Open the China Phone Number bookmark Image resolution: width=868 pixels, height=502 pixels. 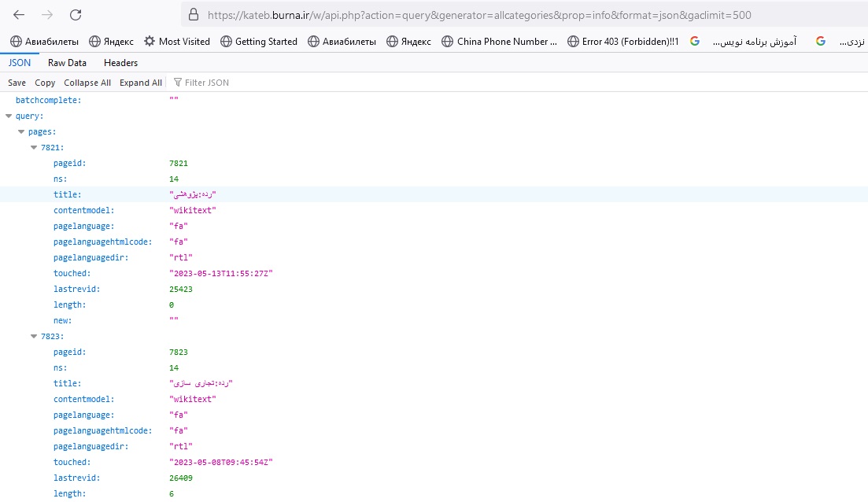[499, 42]
